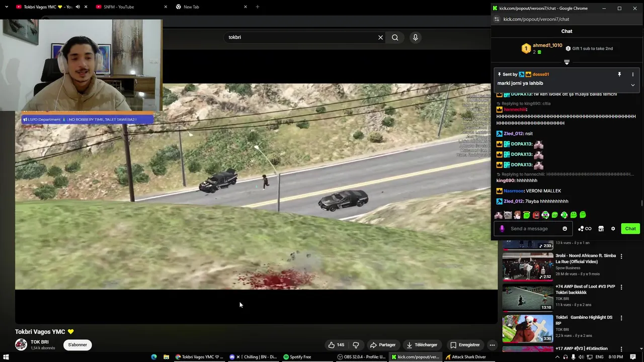Screen dimensions: 644x362
Task: Open more actions ellipsis under the video
Action: (x=492, y=345)
